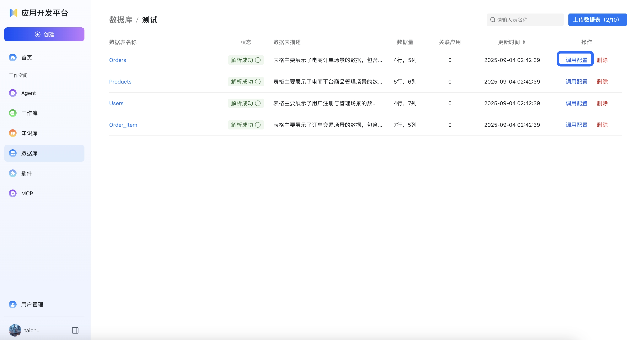Click 调用配置 for the Orders row
Image resolution: width=644 pixels, height=340 pixels.
(x=575, y=60)
